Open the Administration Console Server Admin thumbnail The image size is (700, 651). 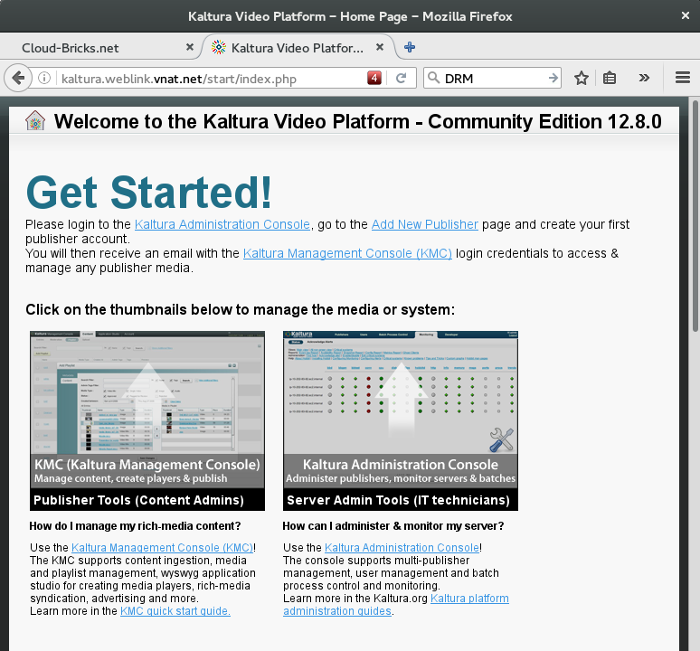400,421
